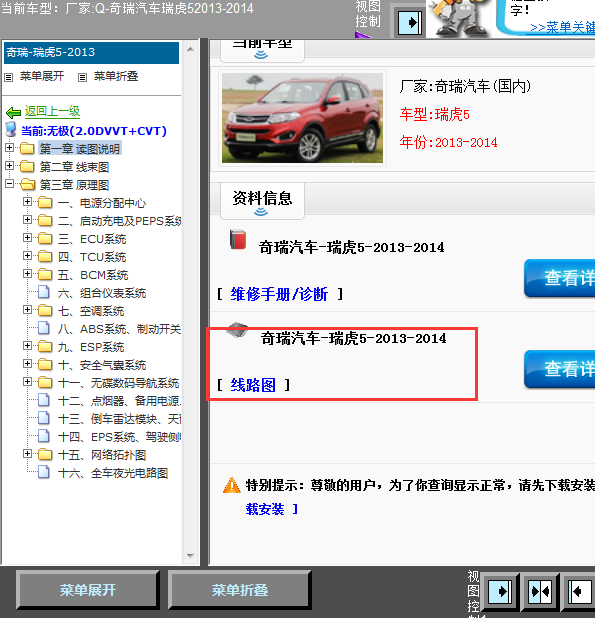595x618 pixels.
Task: Click the bottom expand-right view control icon
Action: [x=500, y=591]
